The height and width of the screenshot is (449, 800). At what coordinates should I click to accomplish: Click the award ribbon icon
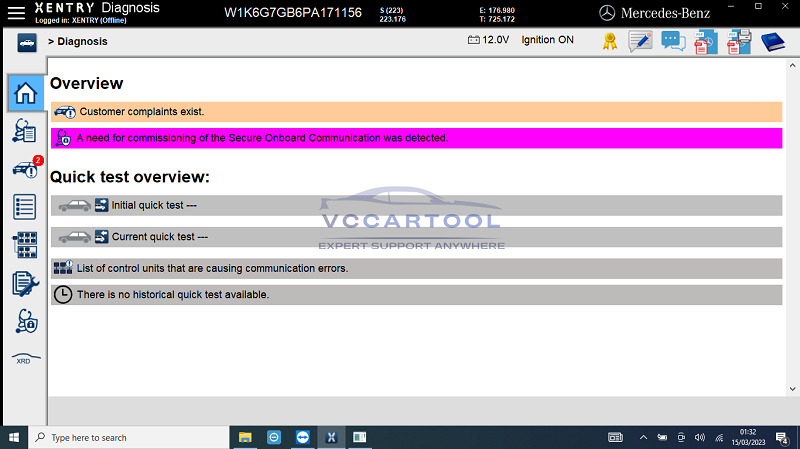point(610,41)
